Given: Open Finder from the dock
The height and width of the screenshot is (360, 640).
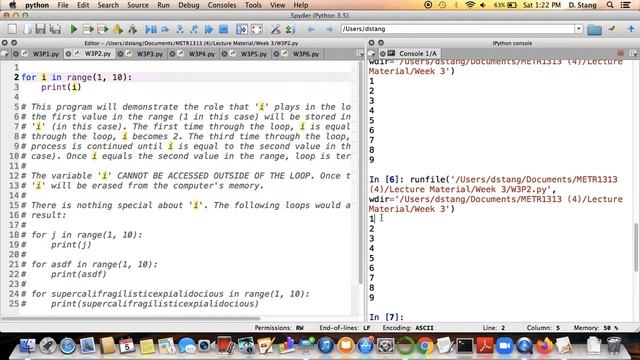Looking at the screenshot, I should point(27,346).
